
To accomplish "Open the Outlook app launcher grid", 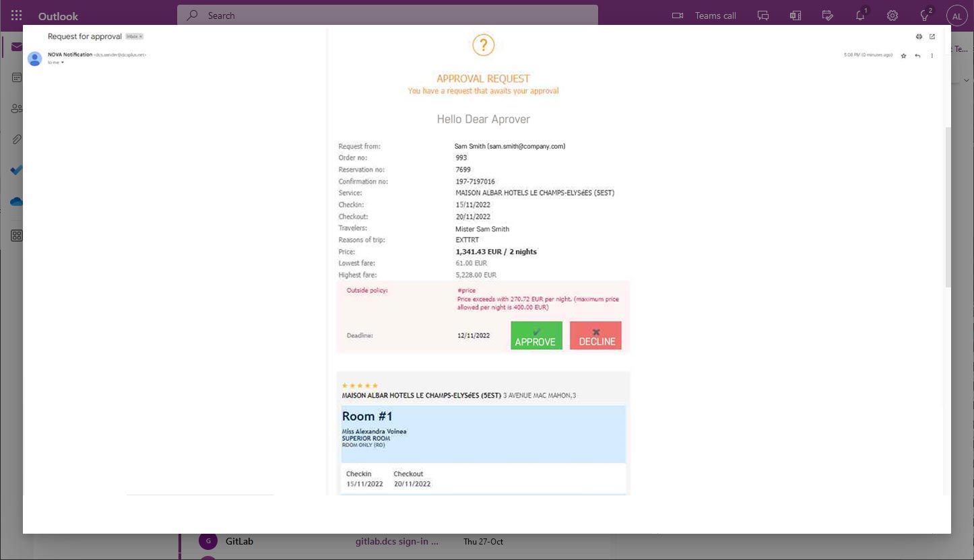I will [x=16, y=15].
